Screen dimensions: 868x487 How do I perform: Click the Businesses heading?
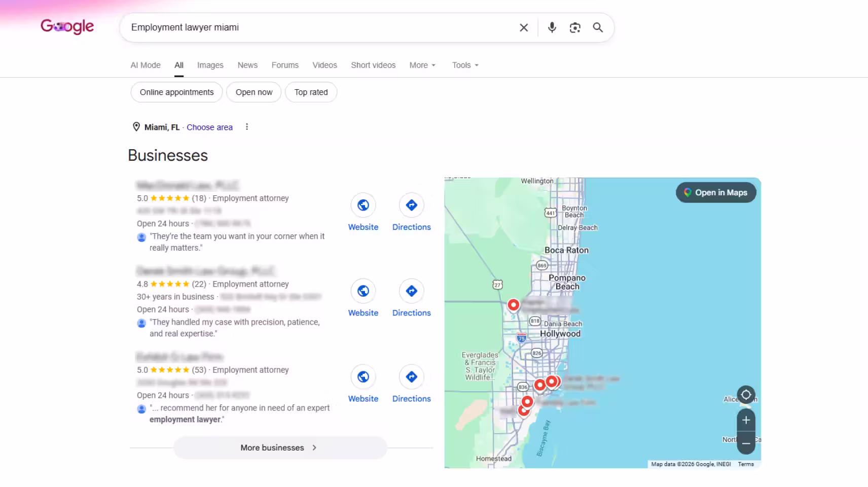click(168, 155)
